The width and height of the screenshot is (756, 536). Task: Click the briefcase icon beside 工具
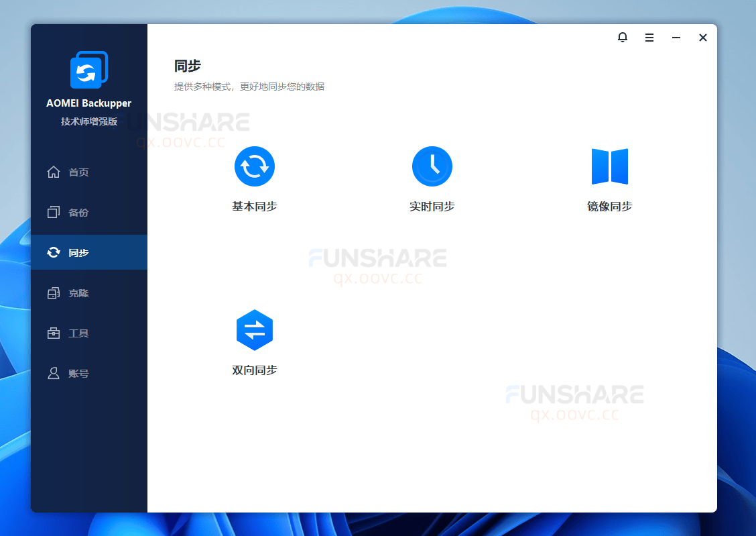(x=54, y=333)
